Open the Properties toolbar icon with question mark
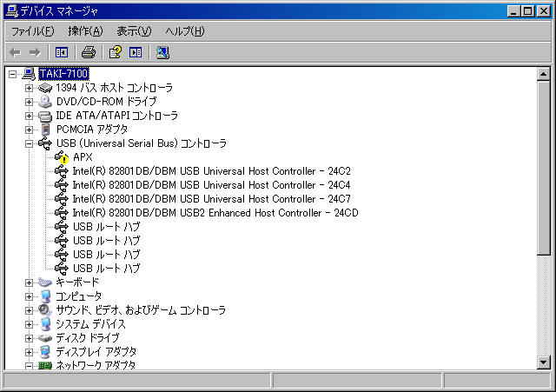 click(x=115, y=52)
